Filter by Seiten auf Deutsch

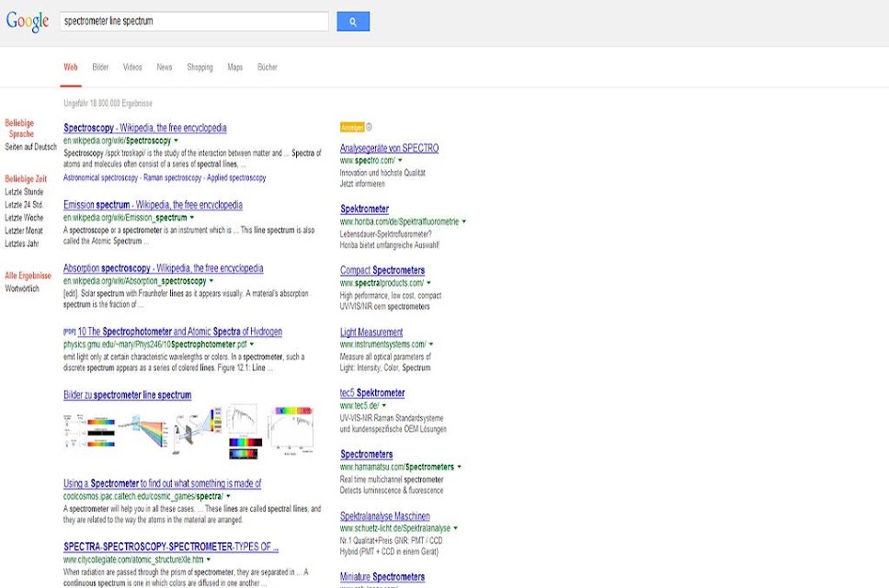pos(30,147)
